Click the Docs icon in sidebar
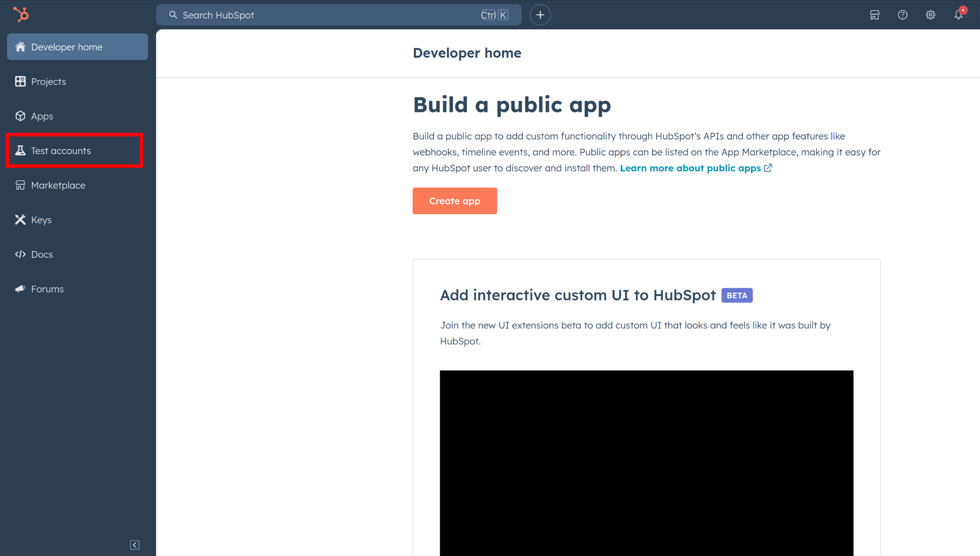Image resolution: width=980 pixels, height=556 pixels. coord(20,254)
